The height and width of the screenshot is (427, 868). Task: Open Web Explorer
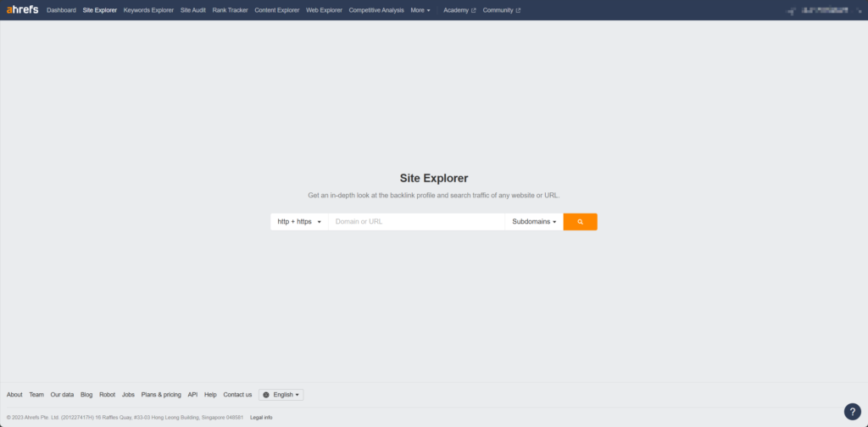[x=324, y=10]
